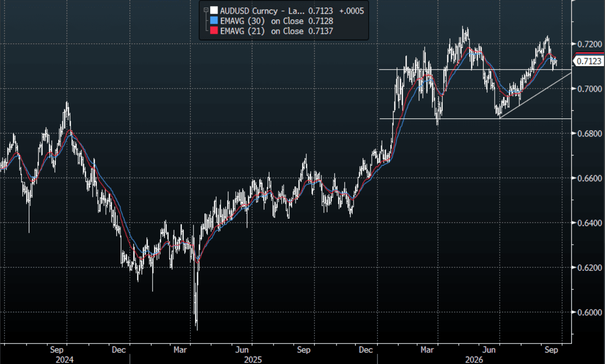Select the EMAVG (21) on Close legend entry

click(272, 31)
